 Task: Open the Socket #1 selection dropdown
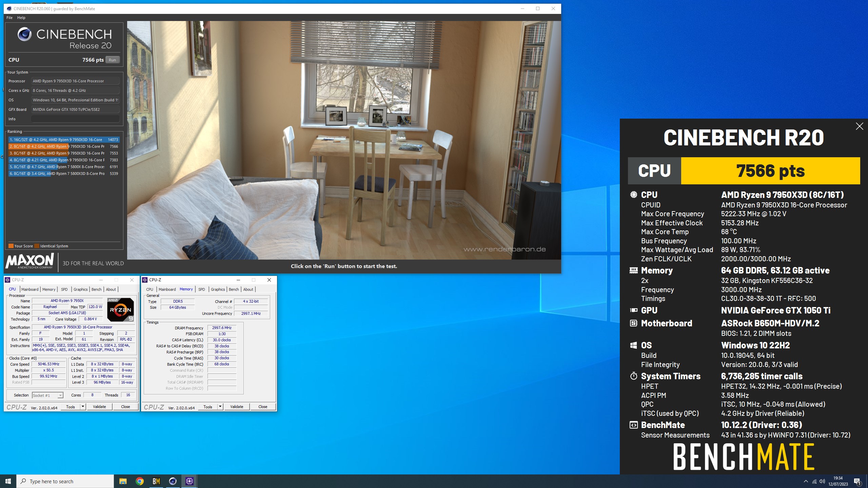pos(47,395)
